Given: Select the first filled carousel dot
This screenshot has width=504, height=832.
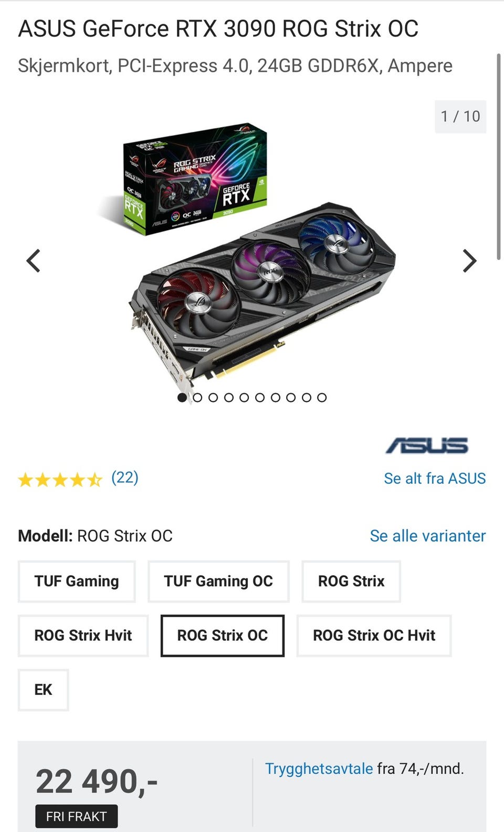Looking at the screenshot, I should [x=182, y=398].
